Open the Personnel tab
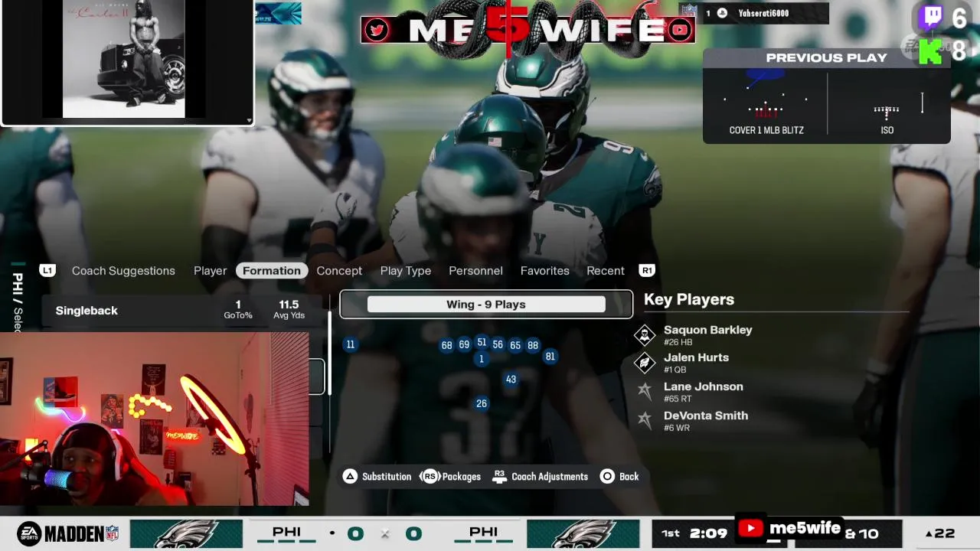Viewport: 980px width, 551px height. [x=475, y=271]
